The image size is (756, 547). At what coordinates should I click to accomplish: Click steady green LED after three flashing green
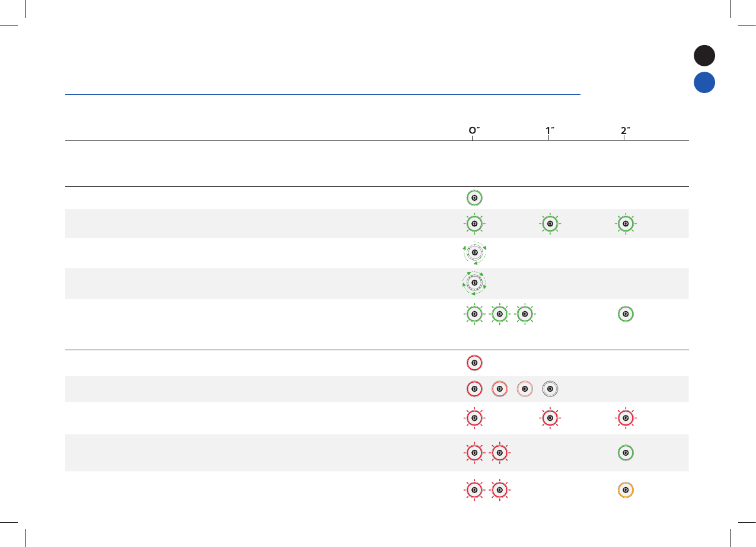(625, 314)
